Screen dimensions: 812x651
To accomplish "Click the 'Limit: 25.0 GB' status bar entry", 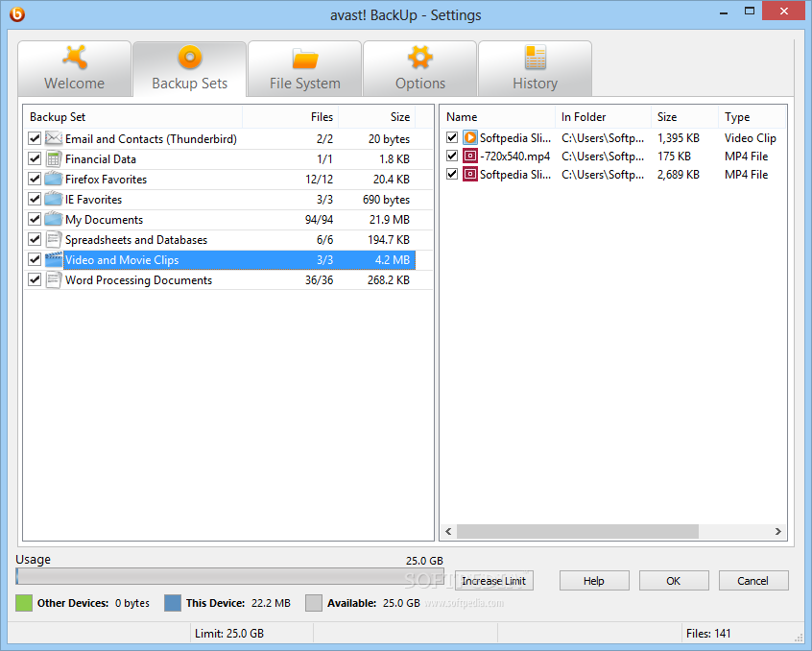I will tap(229, 634).
